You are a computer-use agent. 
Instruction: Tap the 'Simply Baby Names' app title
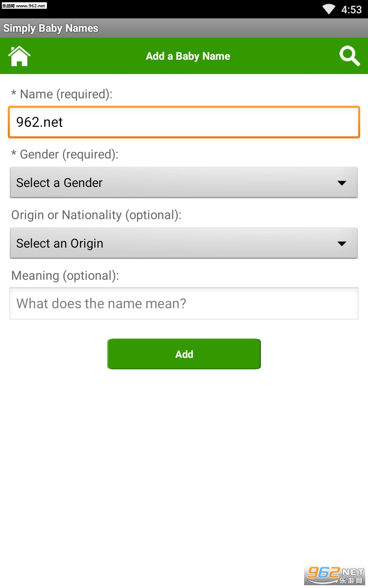[51, 28]
